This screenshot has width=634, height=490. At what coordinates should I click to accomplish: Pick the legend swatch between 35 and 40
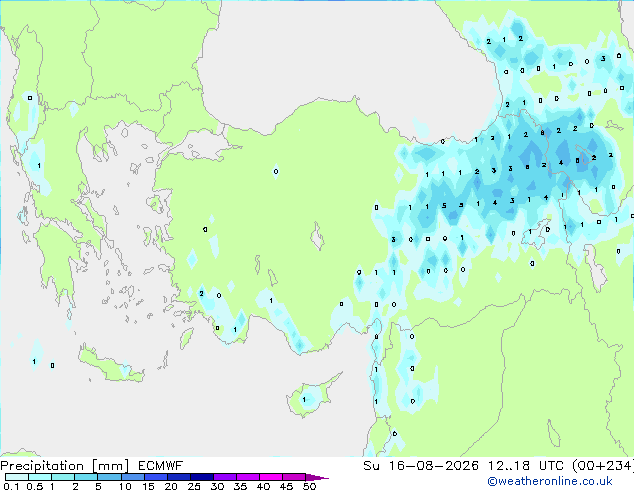coord(247,477)
